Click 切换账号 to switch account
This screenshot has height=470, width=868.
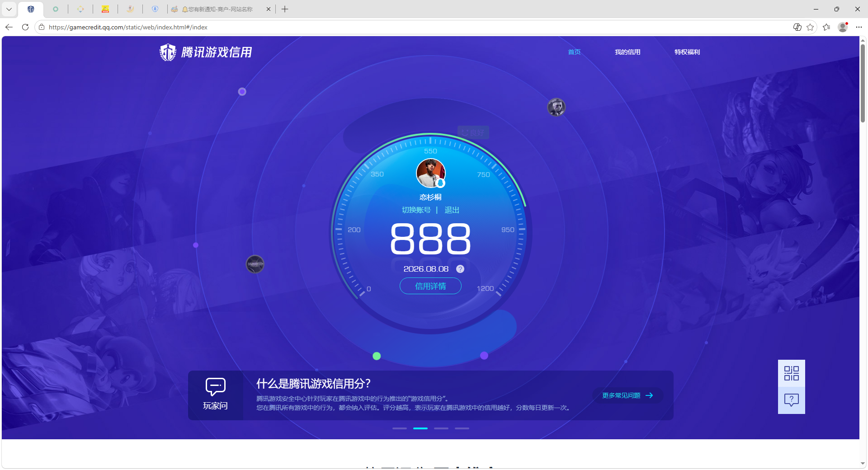416,210
